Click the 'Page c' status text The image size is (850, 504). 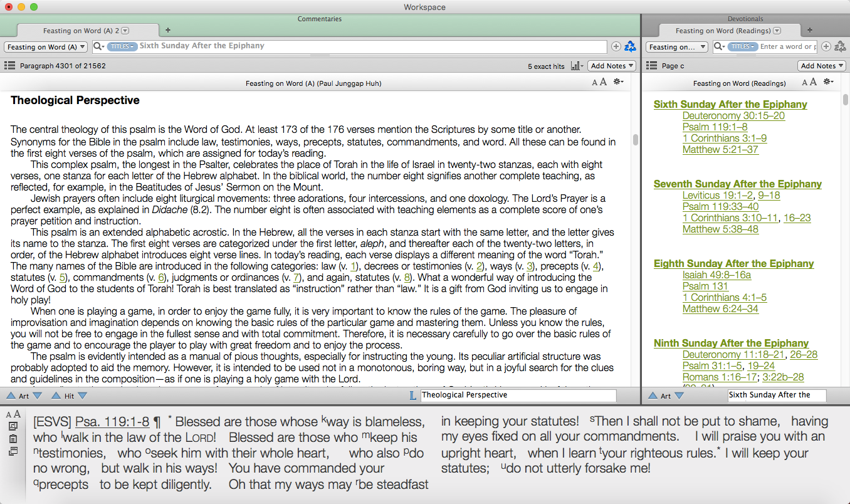tap(673, 66)
